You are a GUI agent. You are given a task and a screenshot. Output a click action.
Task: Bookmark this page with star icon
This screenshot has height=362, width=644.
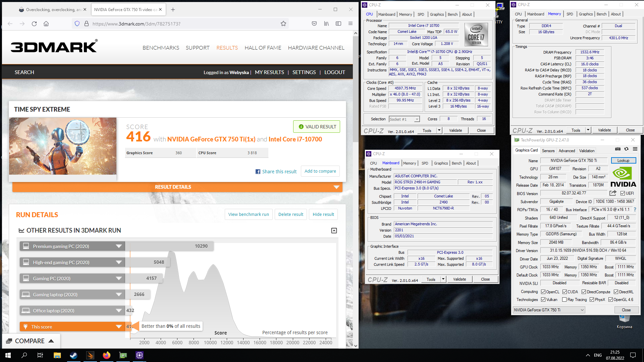(x=283, y=23)
